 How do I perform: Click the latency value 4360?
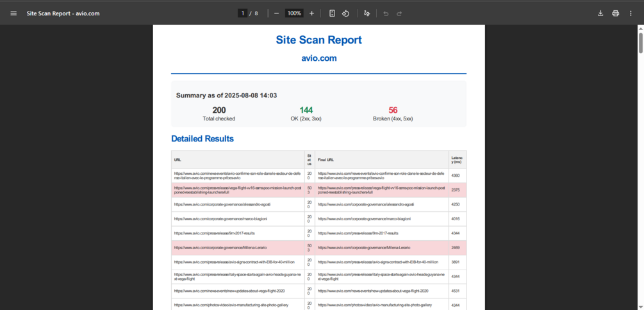[456, 175]
